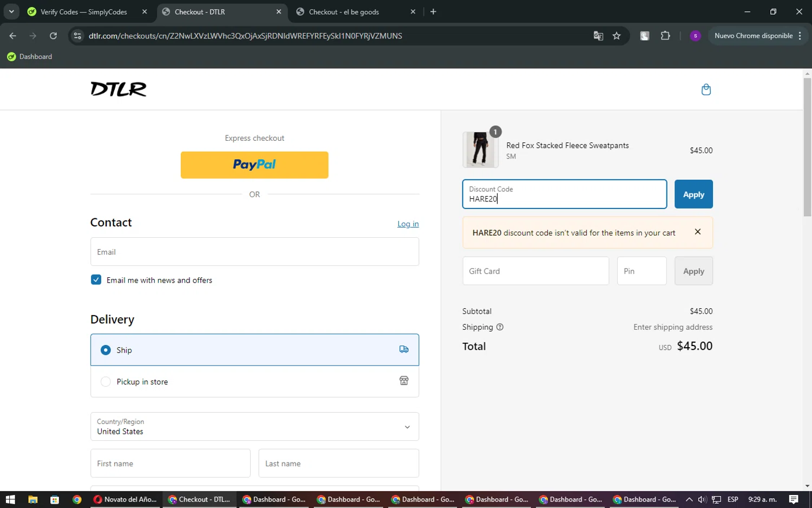Viewport: 812px width, 508px height.
Task: Click the address bar URL
Action: pos(245,36)
